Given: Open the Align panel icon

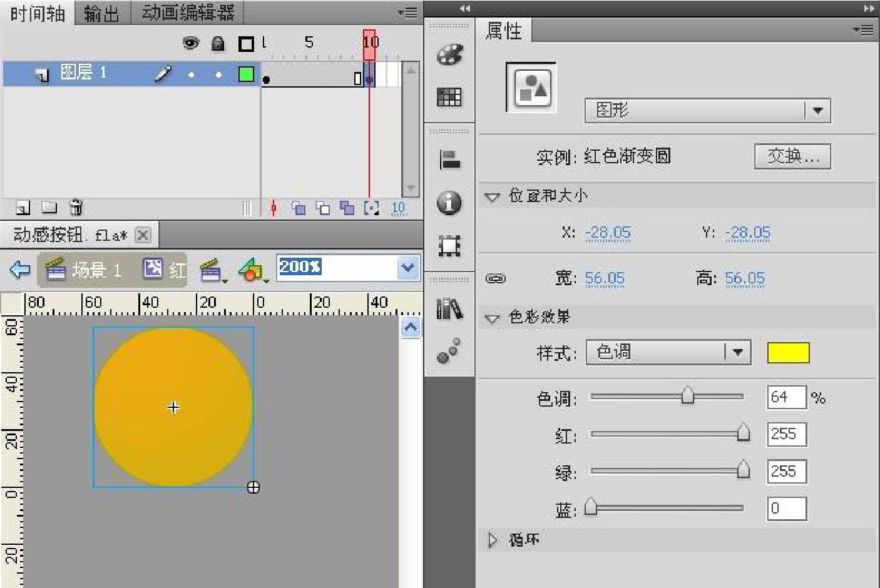Looking at the screenshot, I should [x=449, y=160].
